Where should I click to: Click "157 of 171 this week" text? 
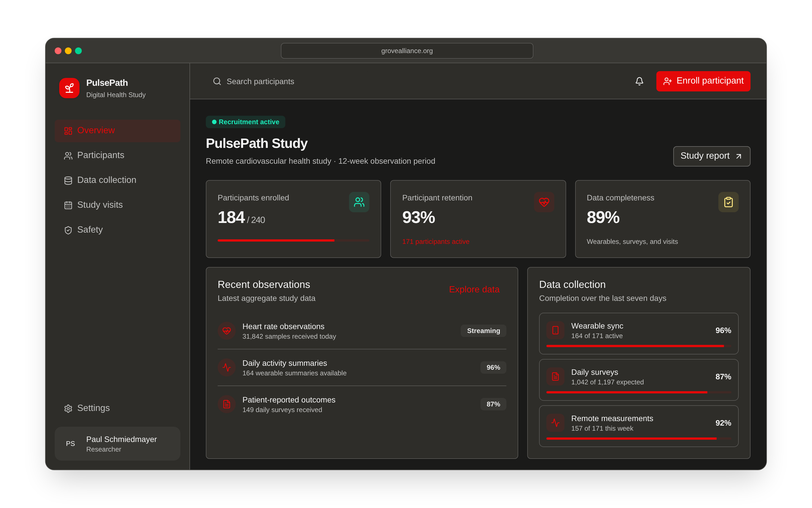tap(602, 428)
